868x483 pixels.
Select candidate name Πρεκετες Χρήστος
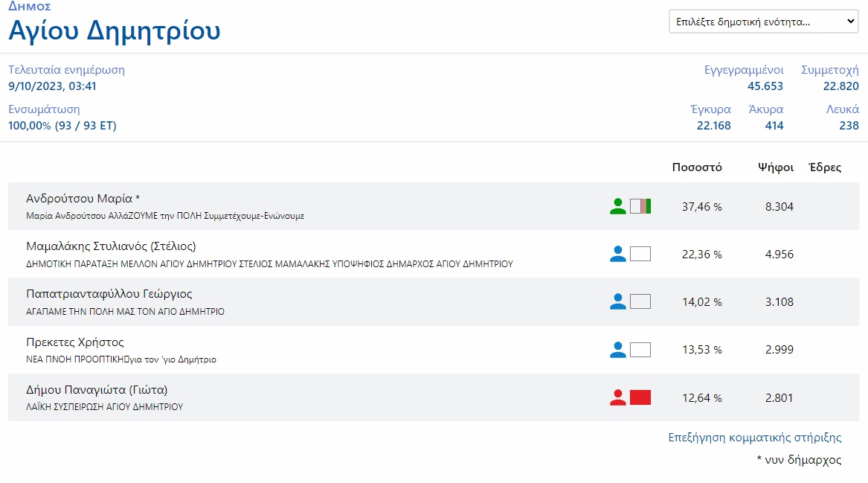[75, 342]
